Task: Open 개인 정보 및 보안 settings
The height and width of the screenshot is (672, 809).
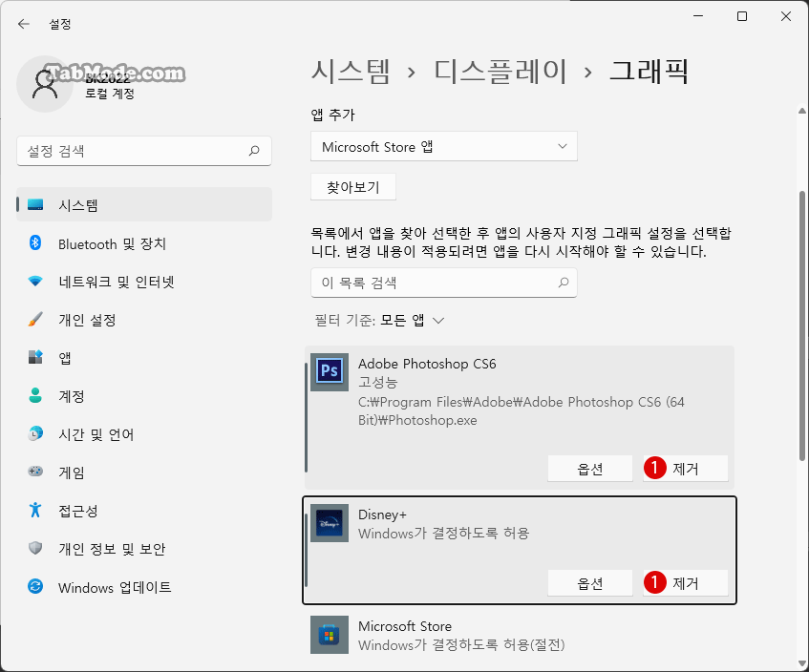Action: click(144, 549)
